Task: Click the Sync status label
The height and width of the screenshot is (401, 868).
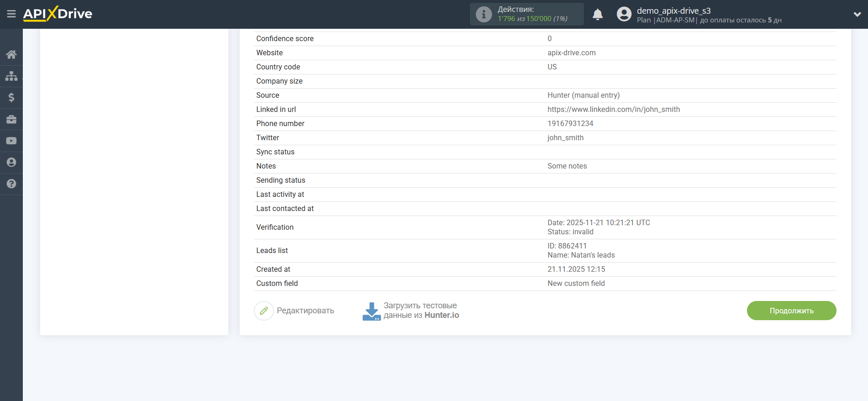Action: 275,152
